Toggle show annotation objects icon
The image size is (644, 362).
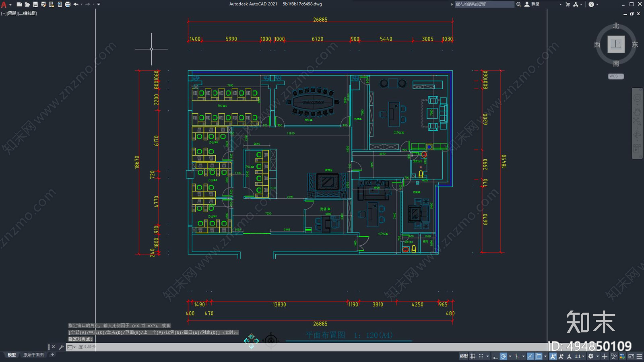(x=553, y=356)
